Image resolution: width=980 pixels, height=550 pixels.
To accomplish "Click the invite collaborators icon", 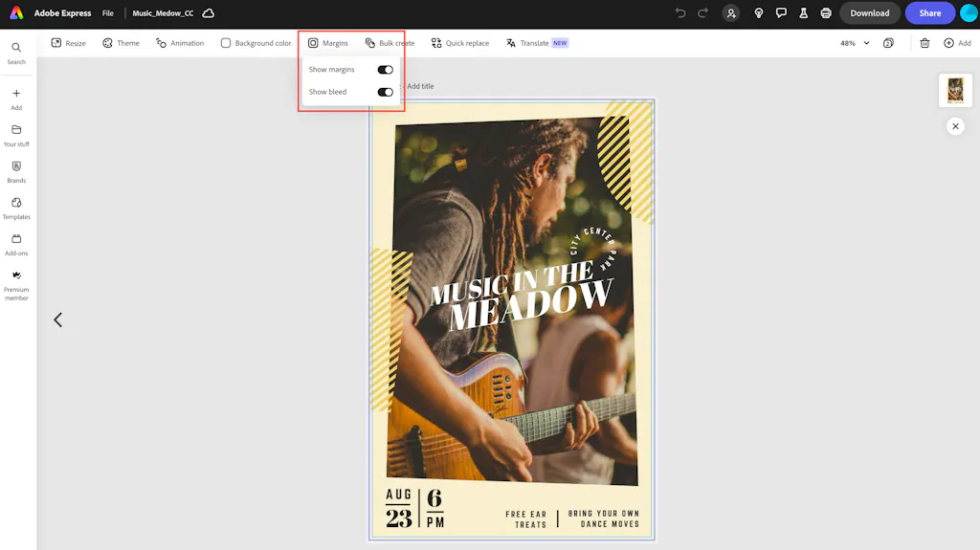I will (x=731, y=13).
